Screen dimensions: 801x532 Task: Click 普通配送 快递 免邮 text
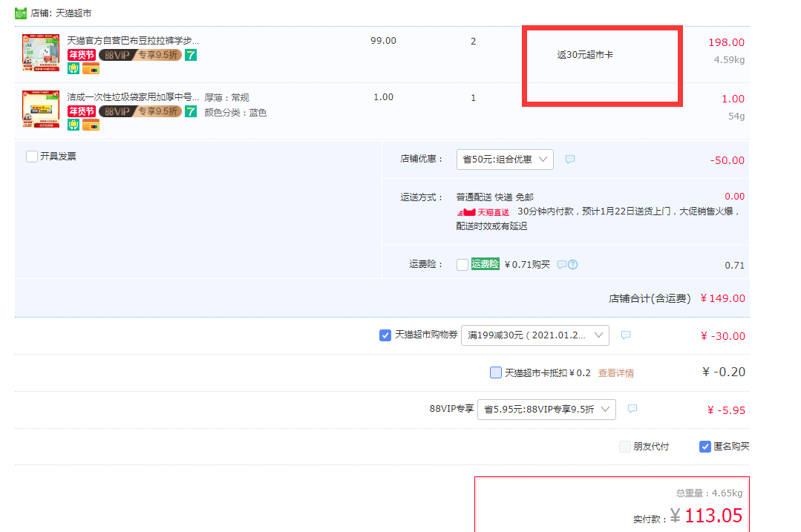pyautogui.click(x=494, y=197)
